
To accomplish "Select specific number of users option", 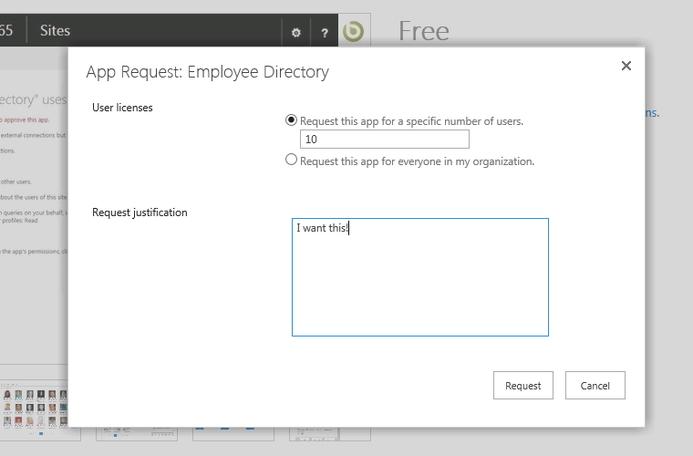I will tap(291, 120).
